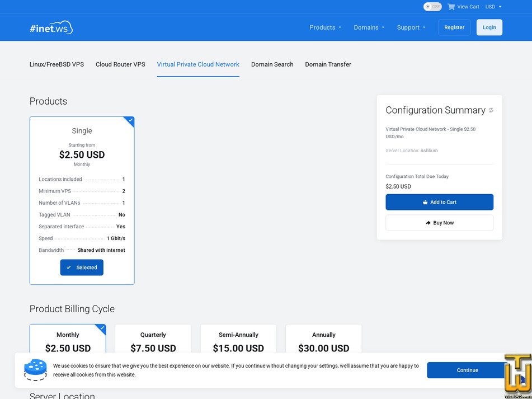The image size is (532, 399).
Task: Refresh the Configuration Summary icon
Action: pyautogui.click(x=491, y=110)
